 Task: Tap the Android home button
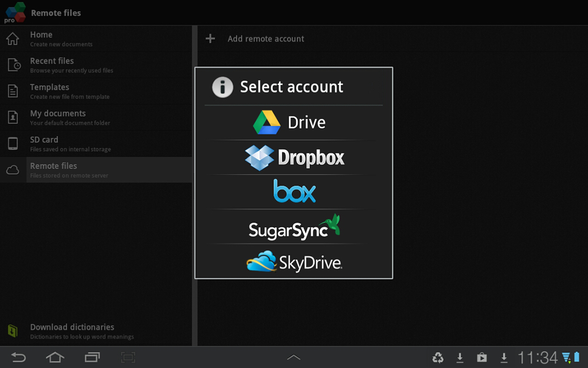pos(55,357)
